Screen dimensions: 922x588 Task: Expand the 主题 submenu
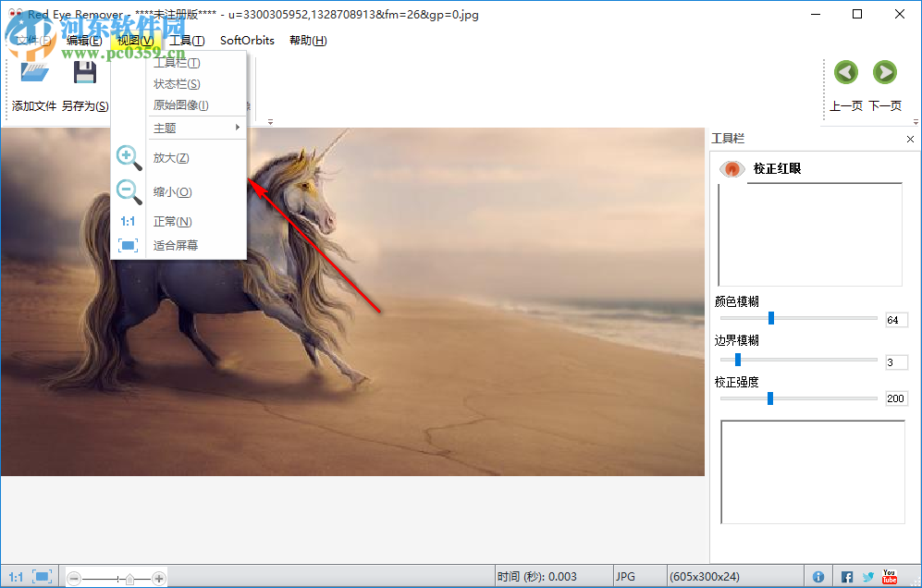[x=165, y=128]
